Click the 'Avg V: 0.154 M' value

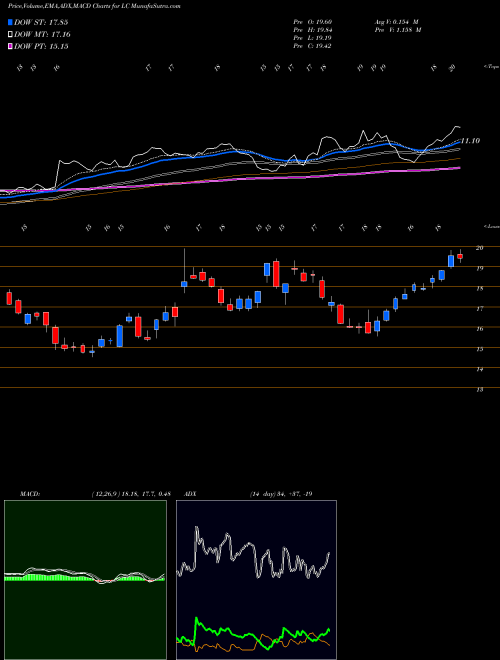(396, 22)
